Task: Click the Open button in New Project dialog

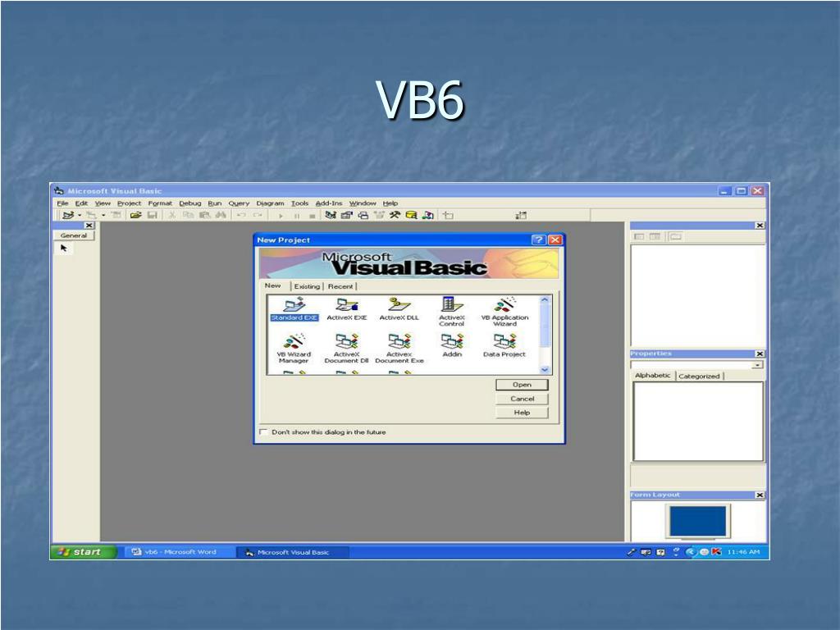Action: point(522,385)
